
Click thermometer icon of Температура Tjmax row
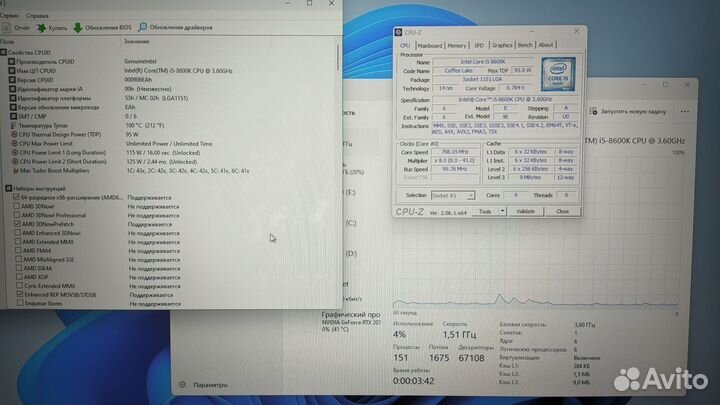[x=13, y=125]
